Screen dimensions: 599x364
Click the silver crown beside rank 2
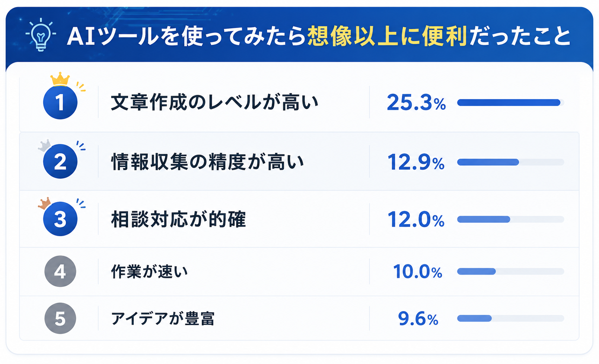[x=45, y=146]
